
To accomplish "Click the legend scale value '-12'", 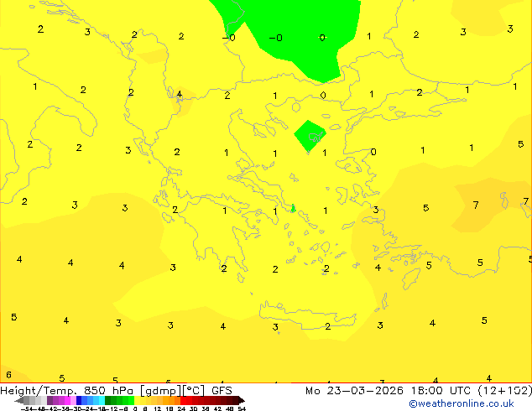I will 113,409.
